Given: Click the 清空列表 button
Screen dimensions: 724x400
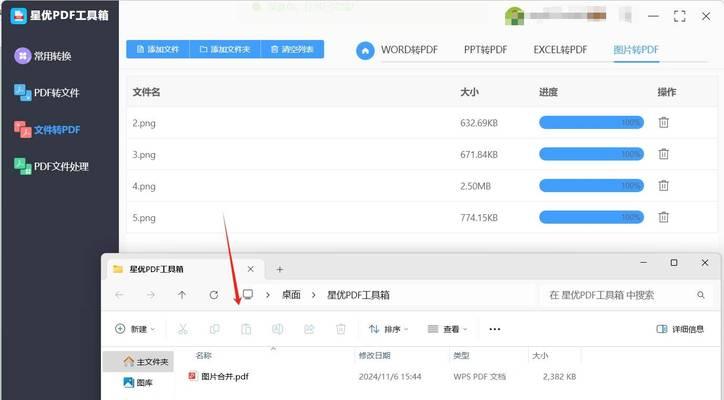Looking at the screenshot, I should coord(292,49).
